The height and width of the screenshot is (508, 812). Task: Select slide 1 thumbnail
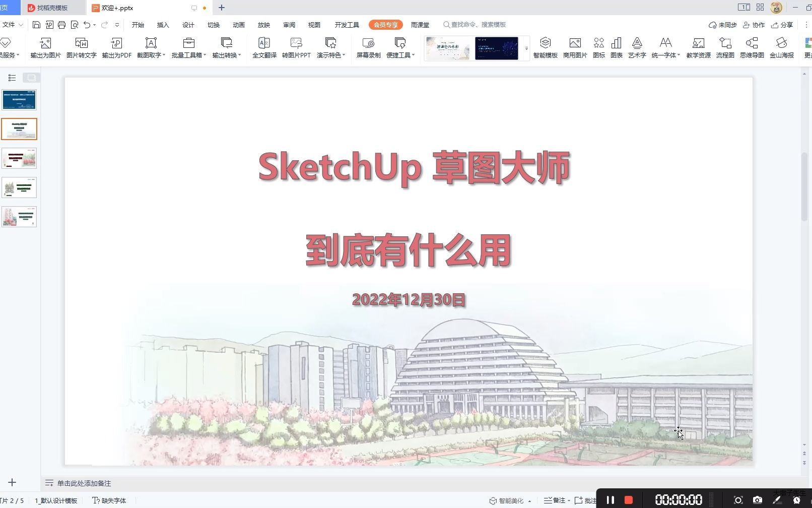19,100
